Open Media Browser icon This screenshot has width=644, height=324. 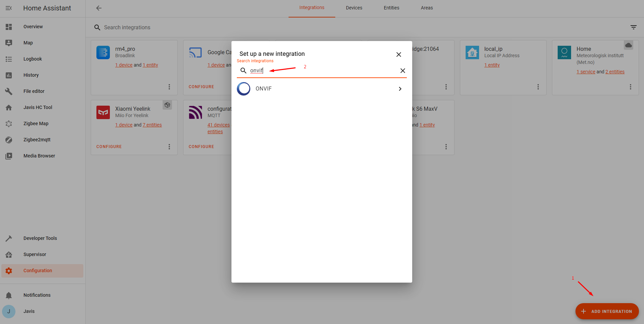(x=9, y=156)
